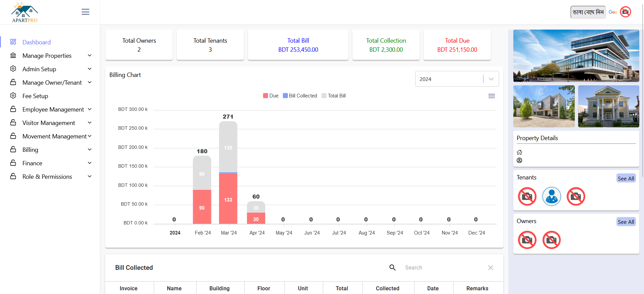Viewport: 644px width, 294px height.
Task: Open the billing chart options menu icon
Action: (491, 96)
